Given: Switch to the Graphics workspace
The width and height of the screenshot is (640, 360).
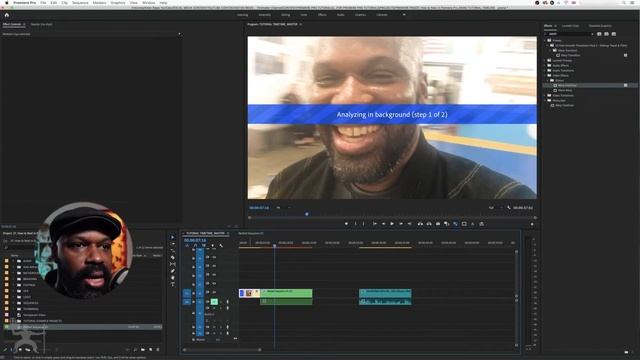Looking at the screenshot, I should pos(360,15).
